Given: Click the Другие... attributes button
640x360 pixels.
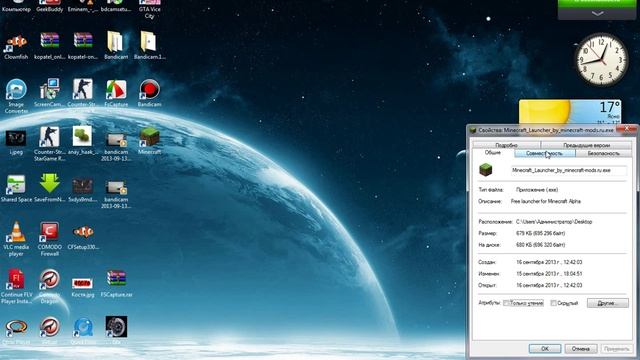Looking at the screenshot, I should pos(608,303).
